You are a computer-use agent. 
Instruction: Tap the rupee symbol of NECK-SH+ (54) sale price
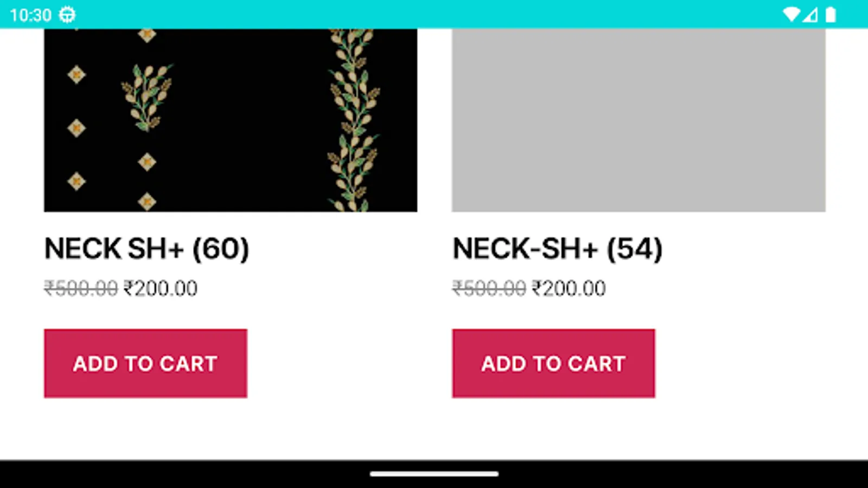pyautogui.click(x=537, y=288)
